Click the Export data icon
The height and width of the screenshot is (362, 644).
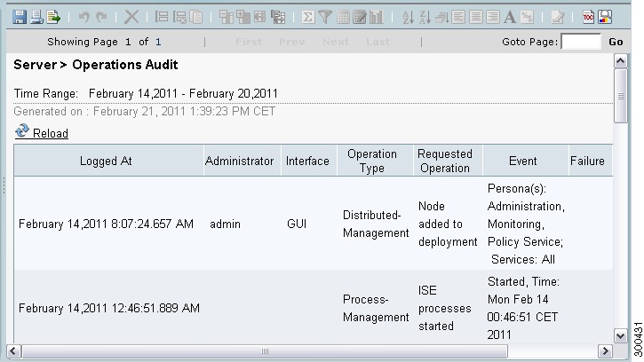click(53, 17)
